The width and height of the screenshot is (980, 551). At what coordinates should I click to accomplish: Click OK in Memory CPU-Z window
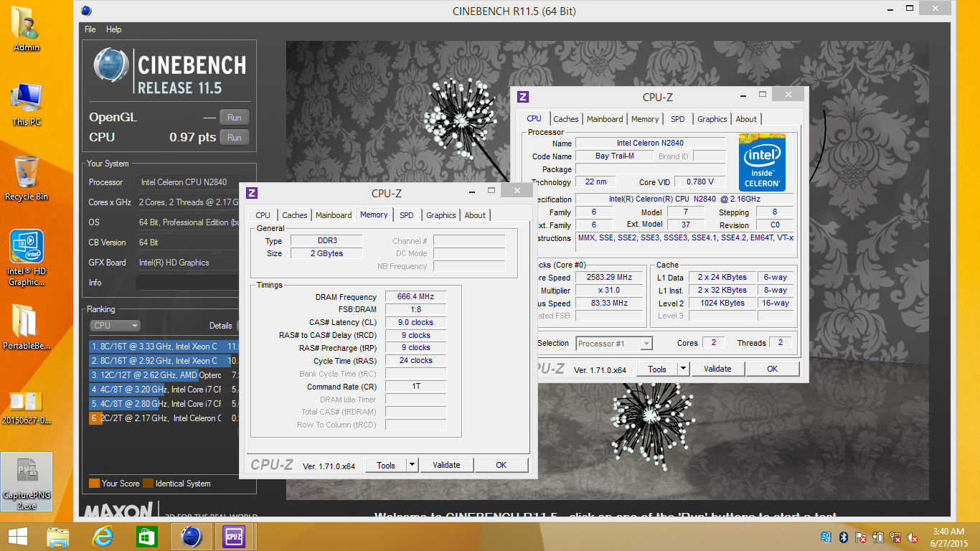point(501,465)
